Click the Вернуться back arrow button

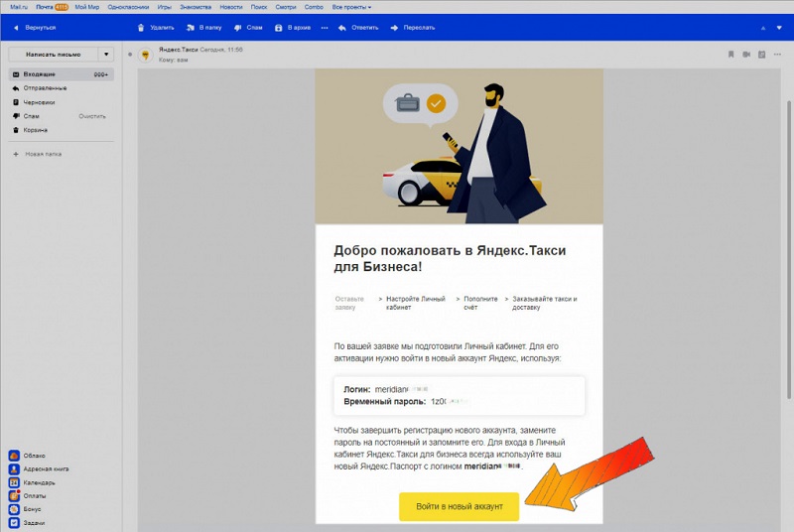tap(35, 28)
